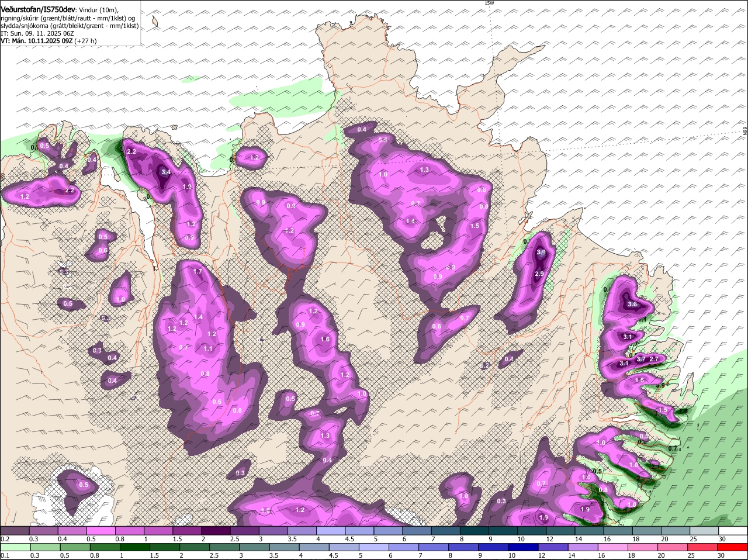Click the top legend swatch between 1 and 1.5
748x560 pixels.
[x=158, y=530]
